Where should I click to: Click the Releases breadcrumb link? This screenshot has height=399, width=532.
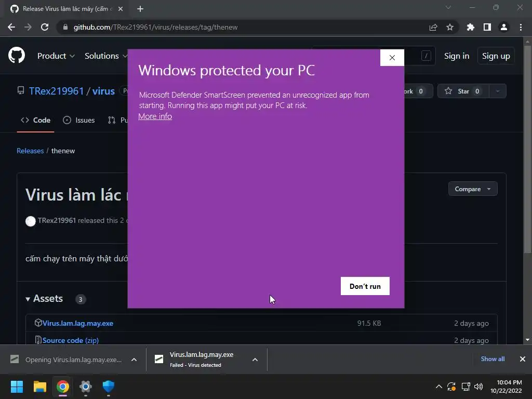pyautogui.click(x=30, y=151)
